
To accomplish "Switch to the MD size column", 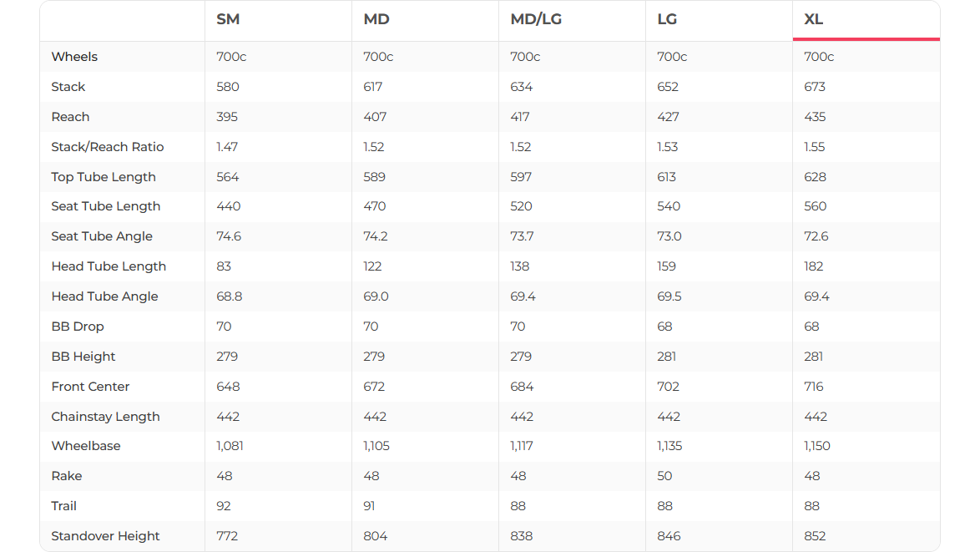I will tap(376, 20).
